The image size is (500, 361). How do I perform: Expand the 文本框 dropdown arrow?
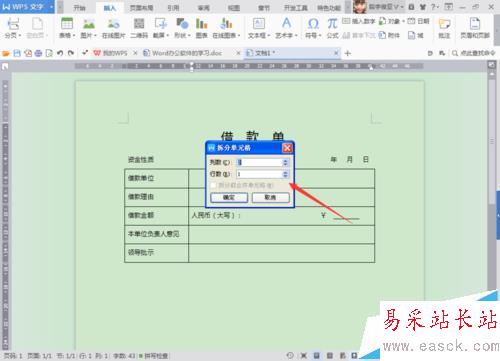pyautogui.click(x=269, y=35)
